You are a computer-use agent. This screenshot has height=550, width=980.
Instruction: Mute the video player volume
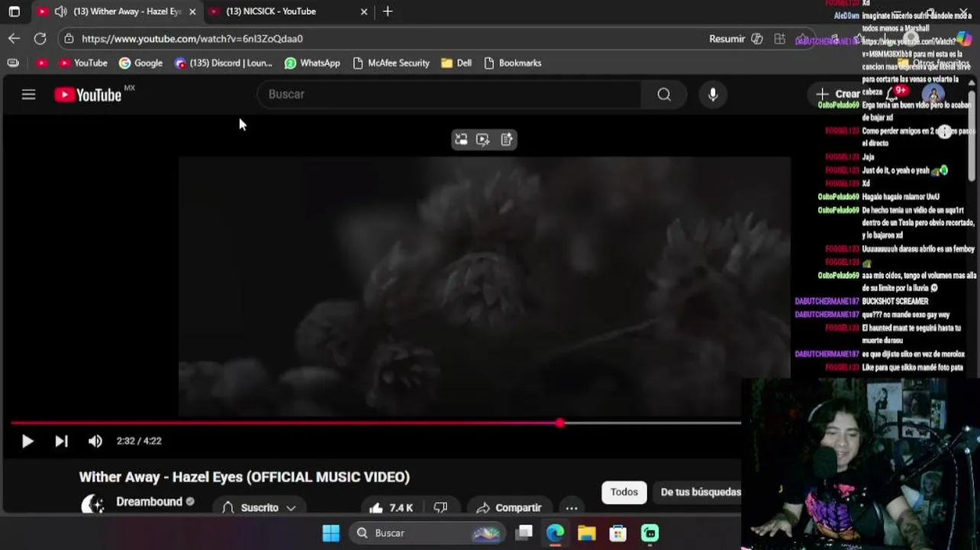tap(95, 441)
